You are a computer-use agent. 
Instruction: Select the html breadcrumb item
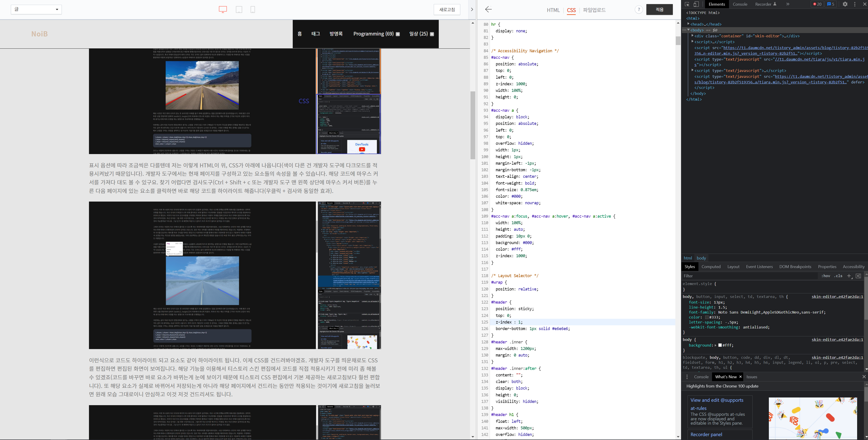pos(688,258)
